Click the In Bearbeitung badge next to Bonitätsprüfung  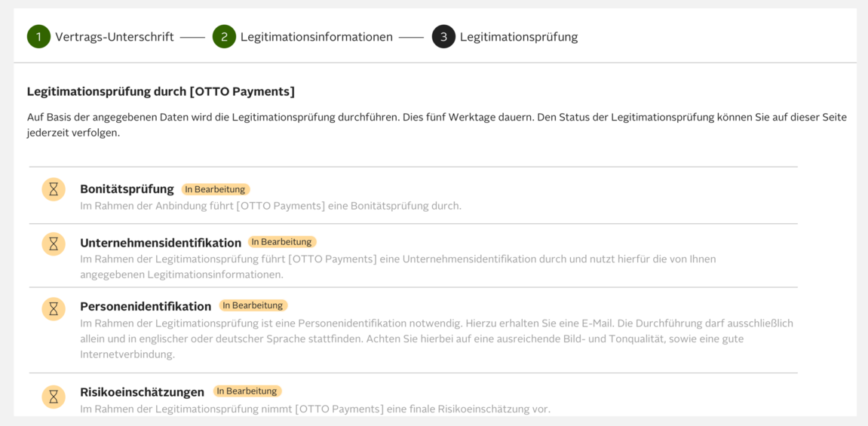215,189
